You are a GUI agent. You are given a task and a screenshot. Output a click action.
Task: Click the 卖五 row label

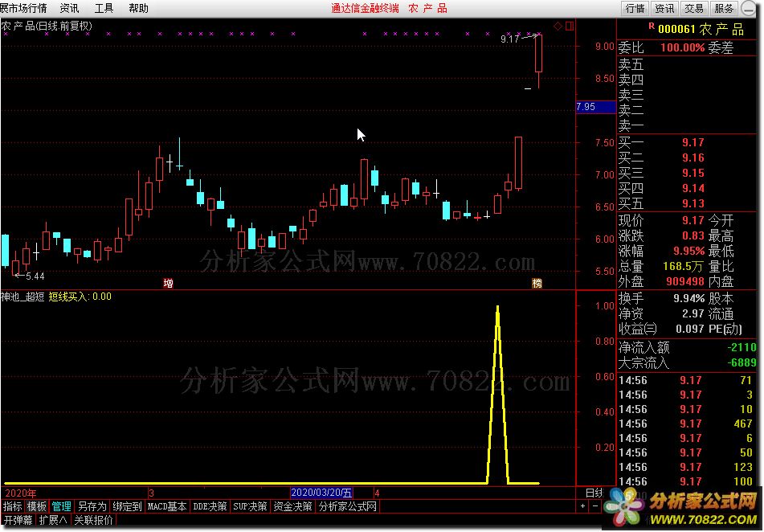click(x=631, y=64)
